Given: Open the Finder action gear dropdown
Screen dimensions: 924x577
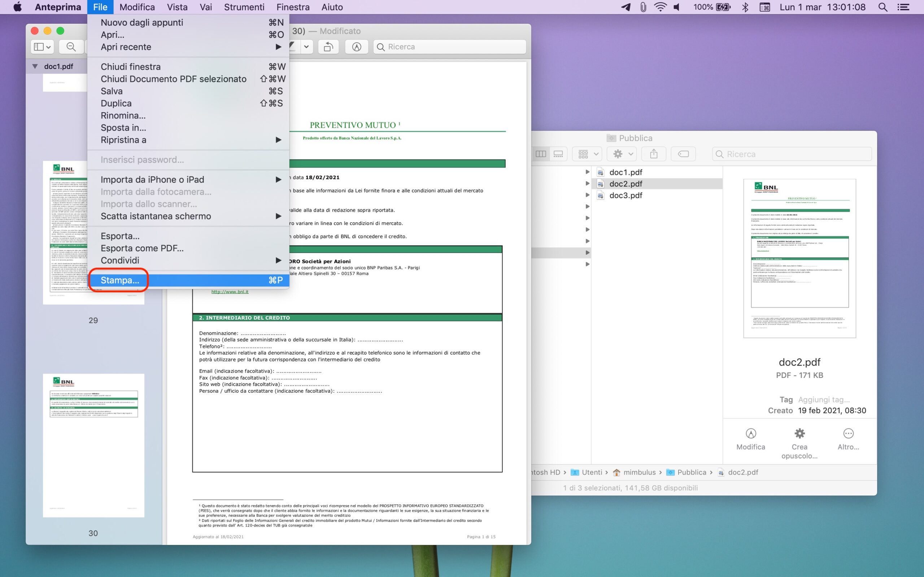Looking at the screenshot, I should 622,154.
